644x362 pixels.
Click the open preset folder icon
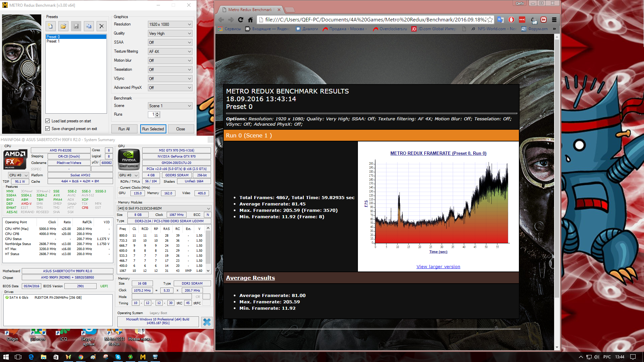coord(63,26)
